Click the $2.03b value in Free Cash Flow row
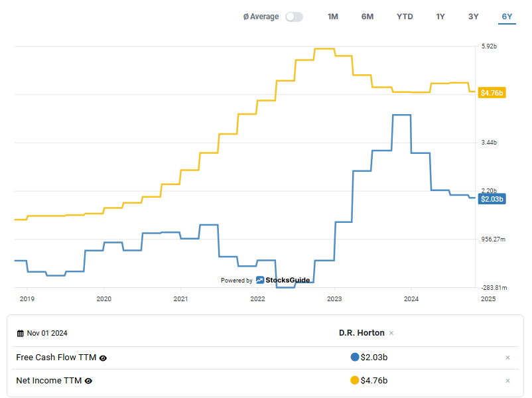Screen dimensions: 532x398 pos(374,358)
